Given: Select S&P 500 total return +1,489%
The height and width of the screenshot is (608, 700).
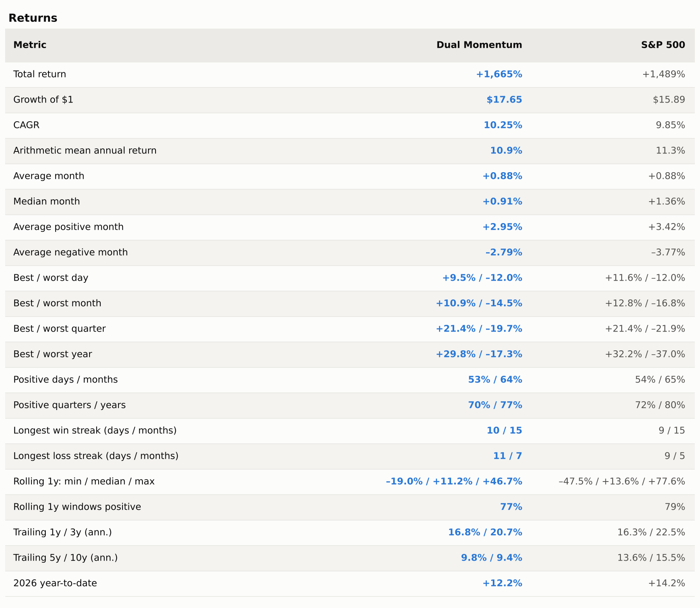Looking at the screenshot, I should (664, 74).
